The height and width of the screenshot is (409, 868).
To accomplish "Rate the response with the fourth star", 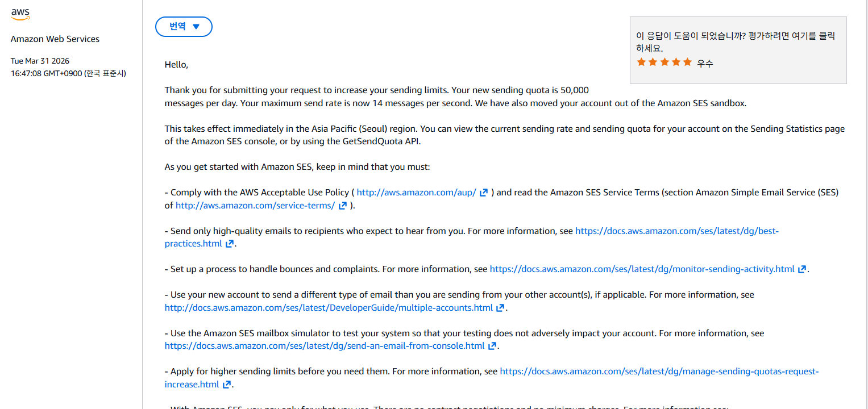I will click(676, 62).
